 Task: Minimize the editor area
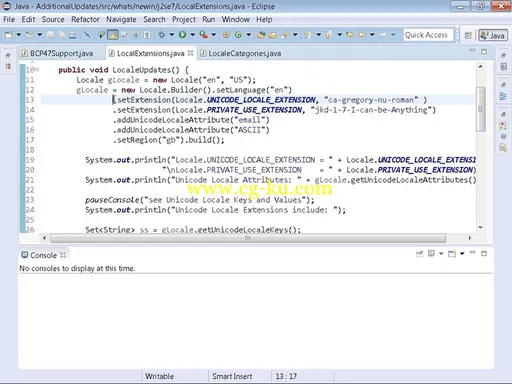[472, 51]
